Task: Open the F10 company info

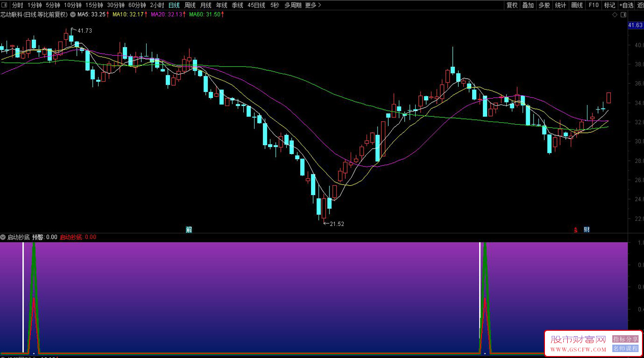Action: [x=593, y=5]
